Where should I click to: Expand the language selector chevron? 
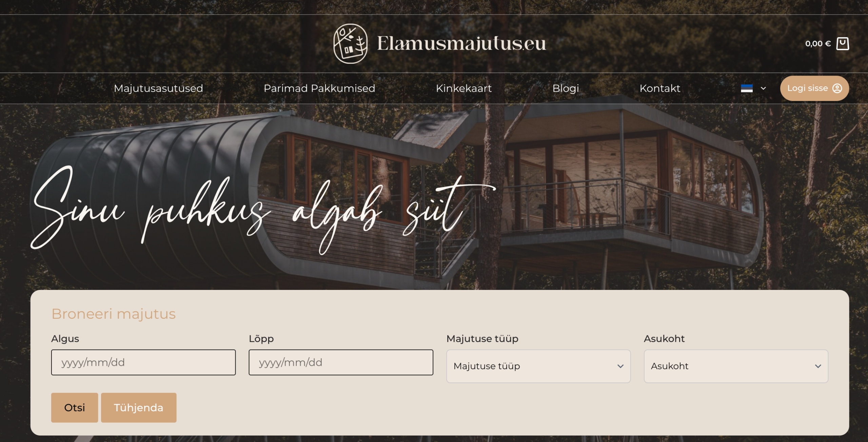coord(763,88)
